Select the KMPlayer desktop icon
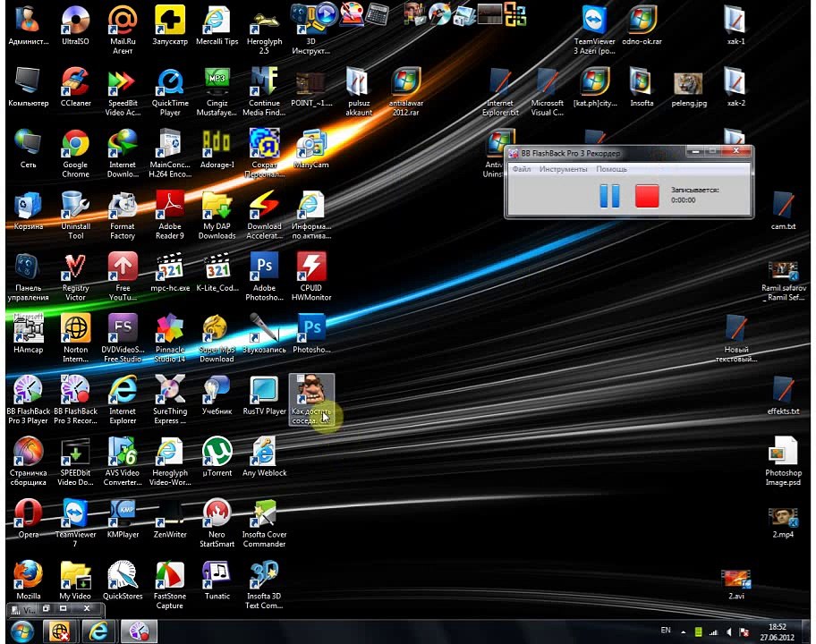 (123, 518)
